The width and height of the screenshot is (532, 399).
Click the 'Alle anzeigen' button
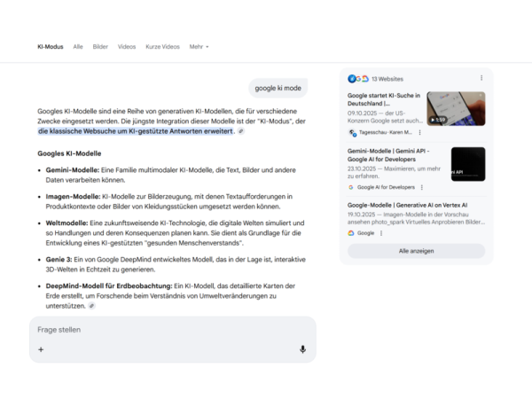coord(417,251)
